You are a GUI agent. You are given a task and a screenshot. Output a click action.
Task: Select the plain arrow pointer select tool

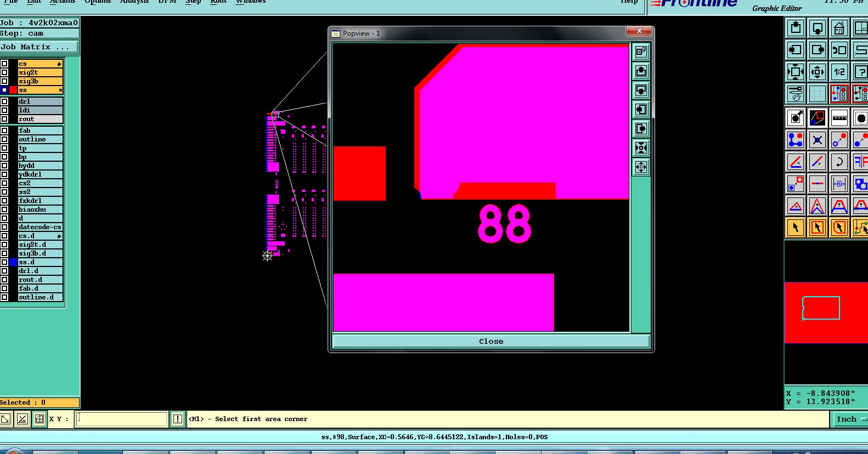[x=796, y=228]
